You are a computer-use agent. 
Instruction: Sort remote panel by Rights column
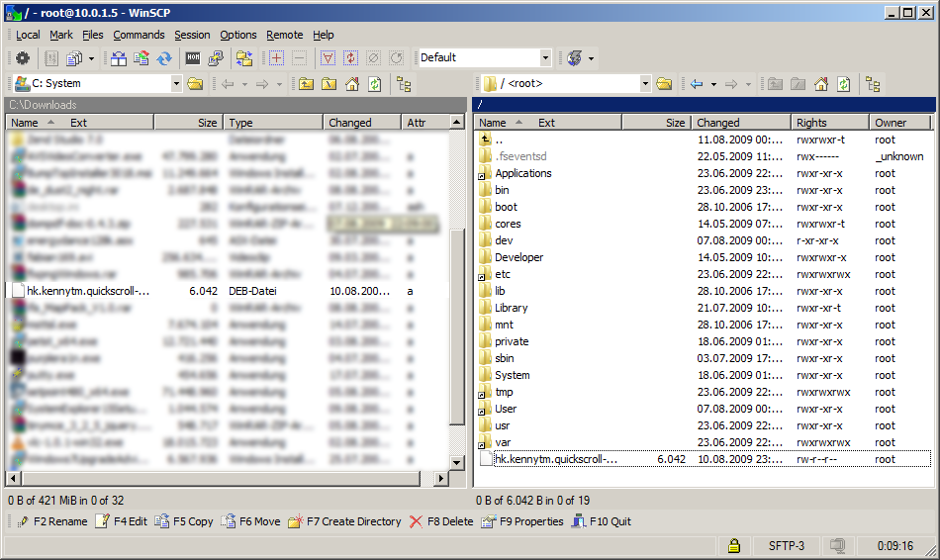830,123
